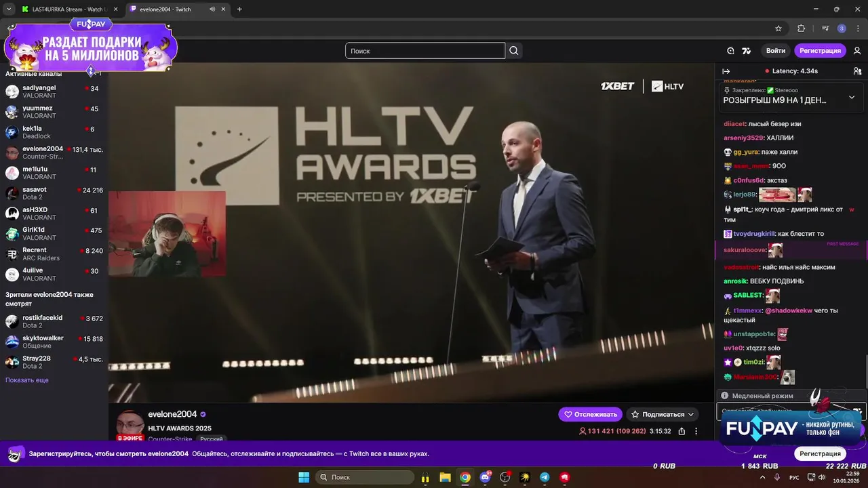
Task: Open Recrent ARC Raiders channel
Action: click(x=54, y=254)
